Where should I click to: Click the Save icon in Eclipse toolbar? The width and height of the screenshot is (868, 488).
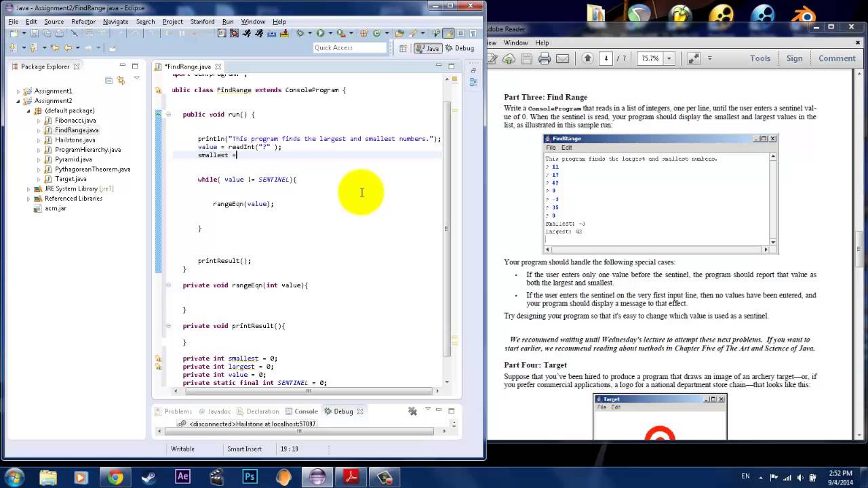click(x=35, y=33)
